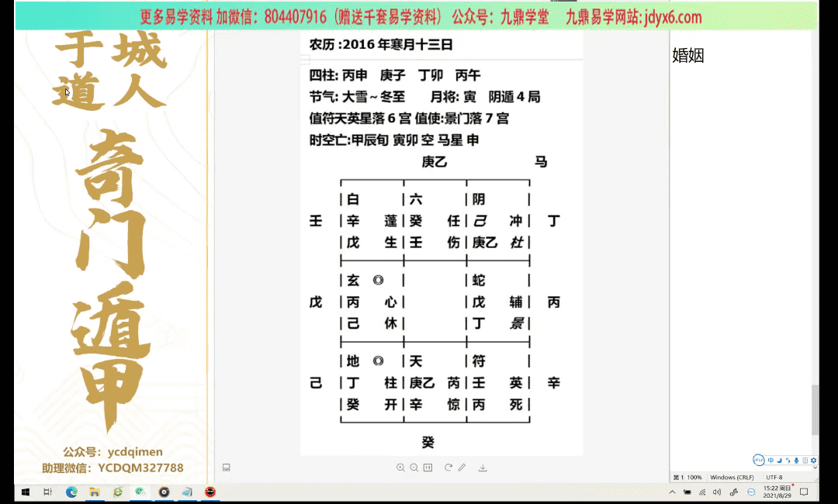Viewport: 838px width, 504px height.
Task: Toggle the punctuation mode on IME toolbar
Action: click(788, 461)
